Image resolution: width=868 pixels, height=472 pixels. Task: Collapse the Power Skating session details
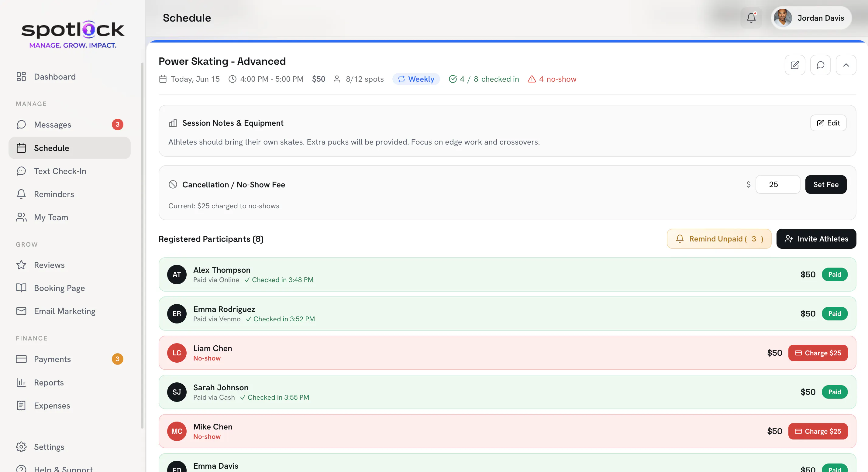846,65
